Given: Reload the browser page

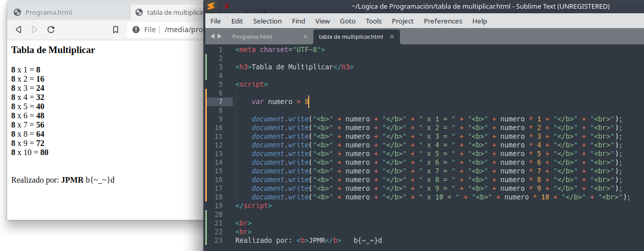Looking at the screenshot, I should point(51,30).
